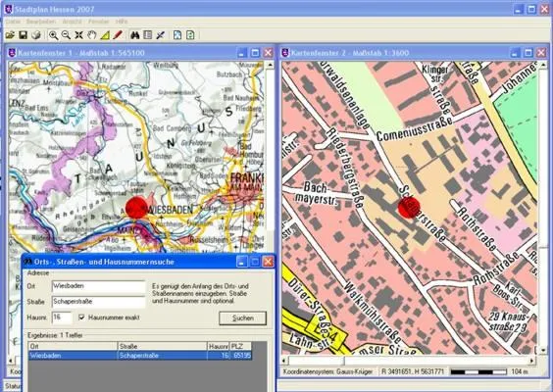The height and width of the screenshot is (392, 553).
Task: Click scroll down arrow in Kartenfenster 2
Action: (x=543, y=351)
